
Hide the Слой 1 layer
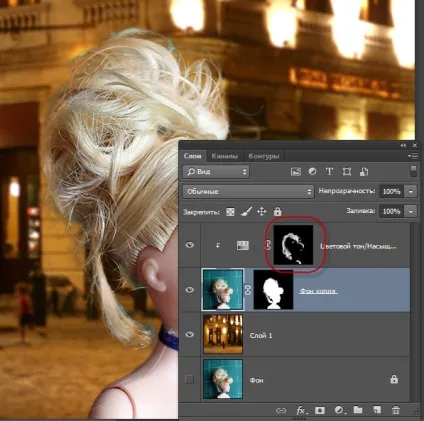point(190,334)
